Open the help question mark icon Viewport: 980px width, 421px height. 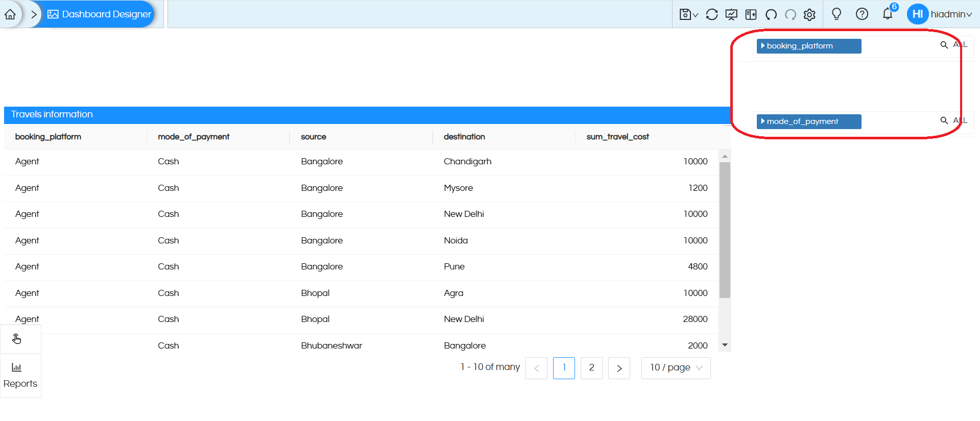(862, 14)
